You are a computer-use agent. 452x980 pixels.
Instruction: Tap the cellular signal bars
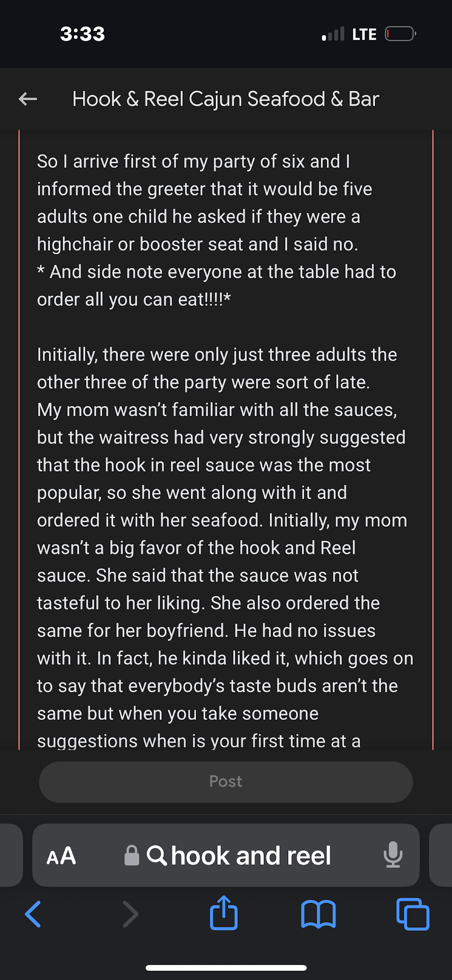pyautogui.click(x=333, y=34)
